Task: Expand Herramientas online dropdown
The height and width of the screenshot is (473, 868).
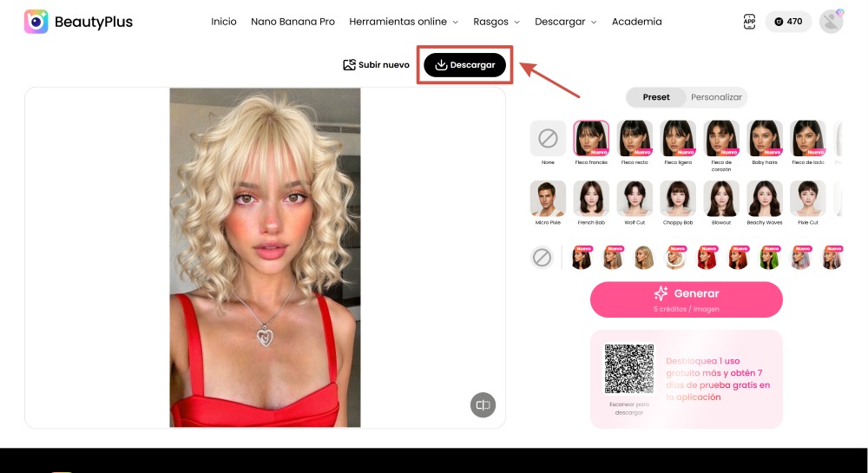Action: click(404, 22)
